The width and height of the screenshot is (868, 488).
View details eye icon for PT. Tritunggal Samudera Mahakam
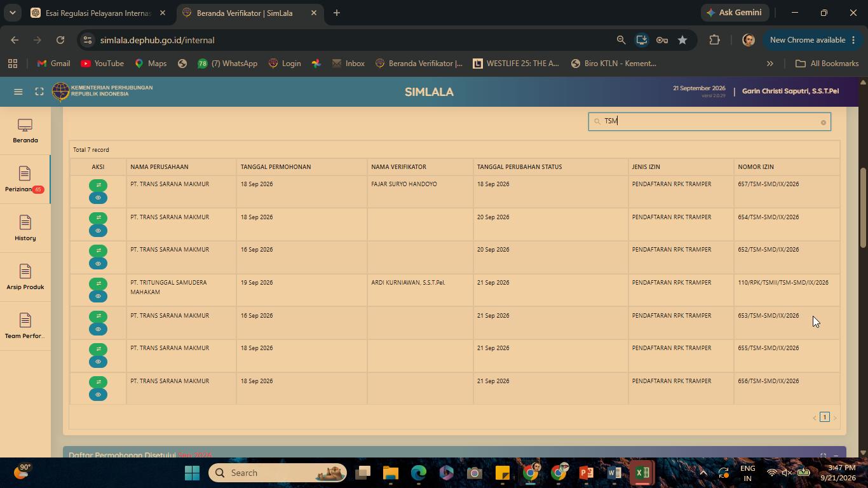pos(98,296)
